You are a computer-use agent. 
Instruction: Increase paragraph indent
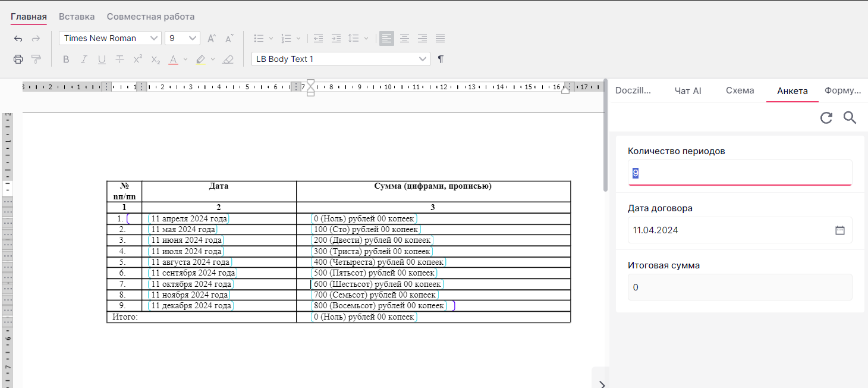[336, 38]
